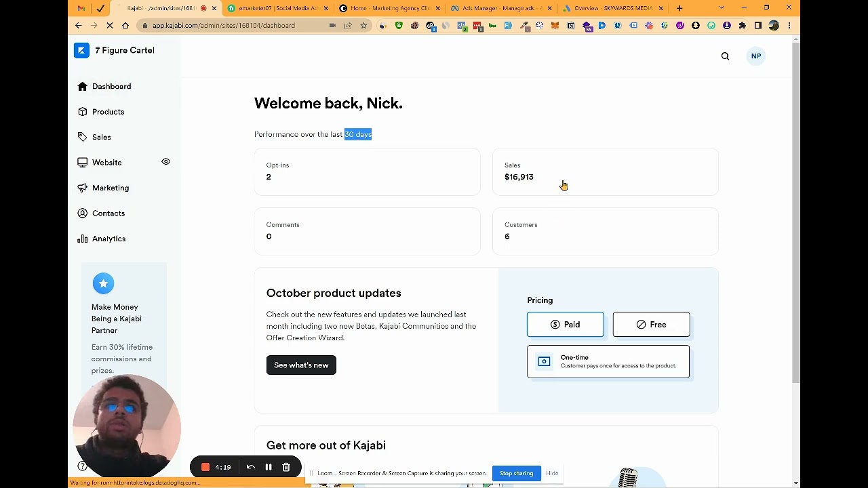Switch to the Home - Marketing Agency tab
The width and height of the screenshot is (868, 488).
(x=390, y=8)
